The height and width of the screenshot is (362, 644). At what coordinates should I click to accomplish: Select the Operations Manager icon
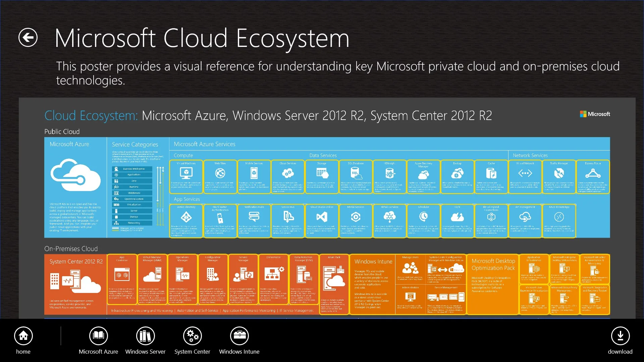[182, 275]
